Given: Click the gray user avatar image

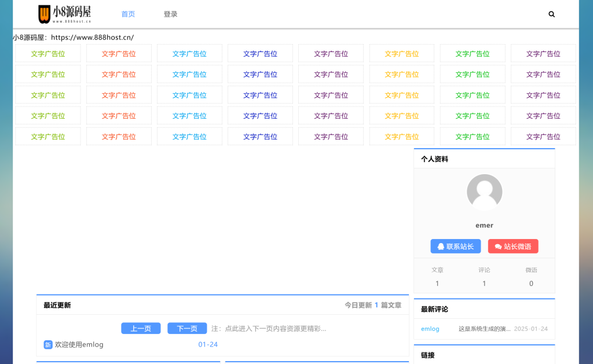Looking at the screenshot, I should tap(484, 192).
